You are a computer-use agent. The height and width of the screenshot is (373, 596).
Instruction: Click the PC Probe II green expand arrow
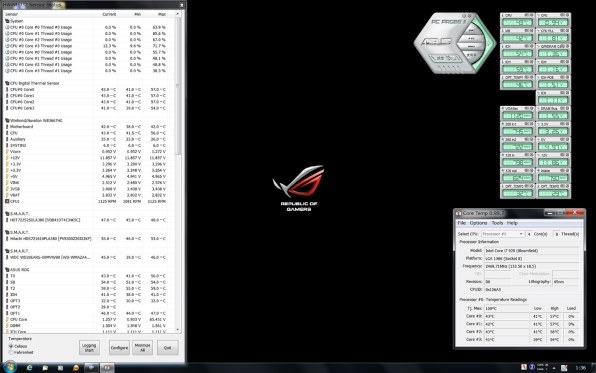[490, 43]
